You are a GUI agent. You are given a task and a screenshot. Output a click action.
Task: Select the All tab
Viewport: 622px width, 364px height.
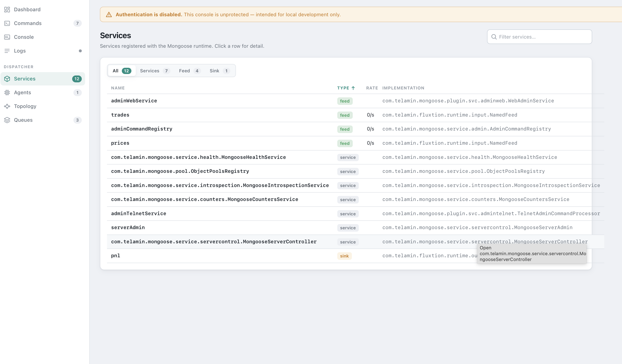click(x=122, y=71)
